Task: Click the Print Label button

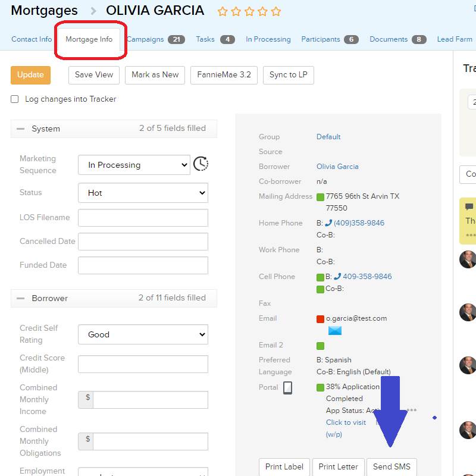Action: pos(284,466)
